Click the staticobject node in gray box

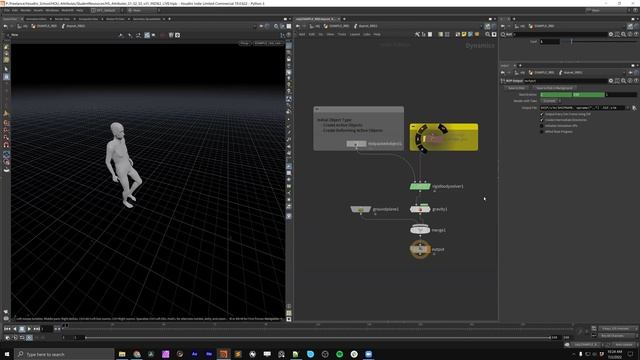tap(356, 144)
